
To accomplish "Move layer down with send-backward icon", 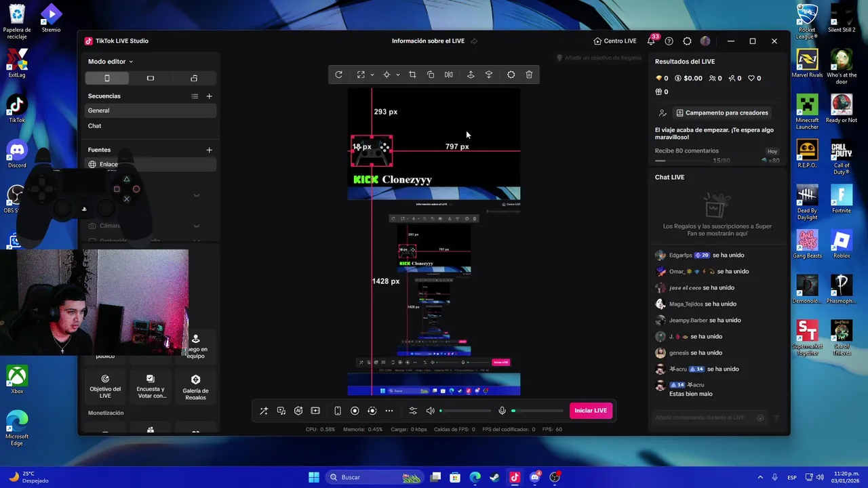I will [489, 75].
